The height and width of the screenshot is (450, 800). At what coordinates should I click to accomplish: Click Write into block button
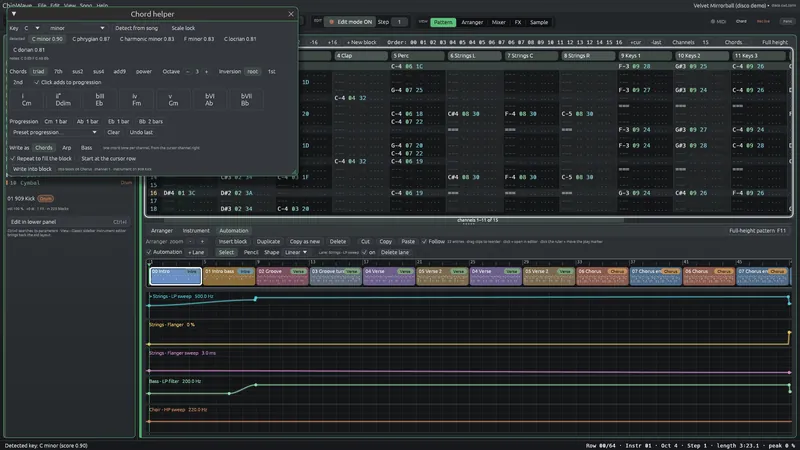(32, 169)
